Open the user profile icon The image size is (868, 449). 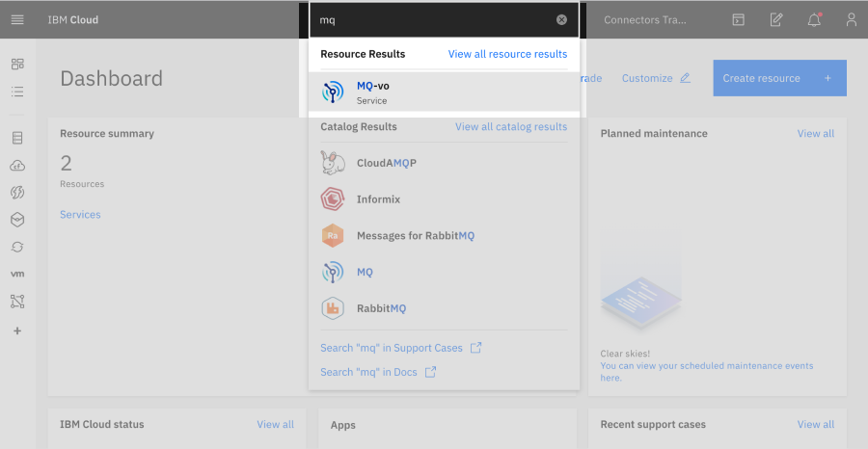click(x=851, y=19)
